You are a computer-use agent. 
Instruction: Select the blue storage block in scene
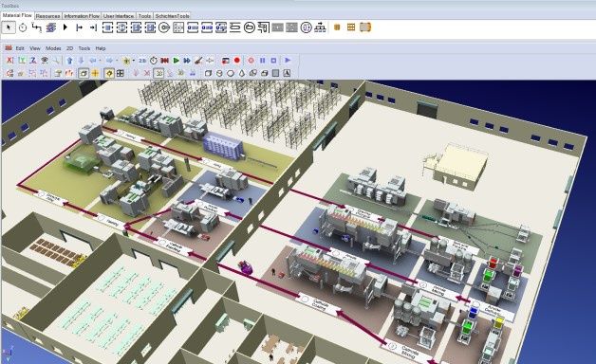tap(223, 146)
